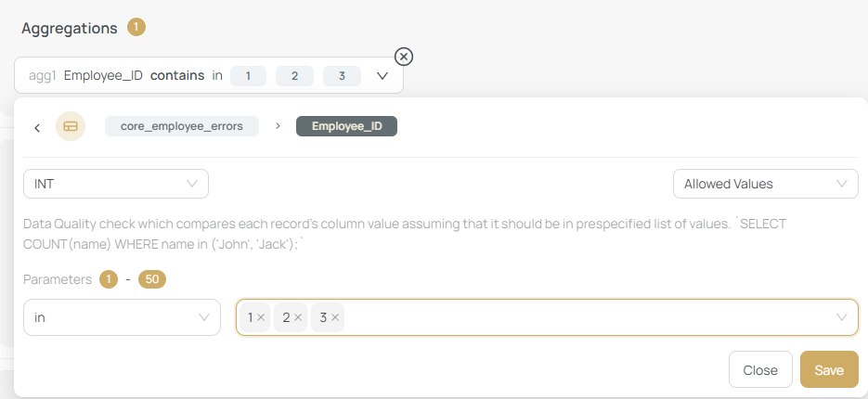This screenshot has width=868, height=399.
Task: Remove the agg1 aggregation with circled X
Action: pos(404,57)
